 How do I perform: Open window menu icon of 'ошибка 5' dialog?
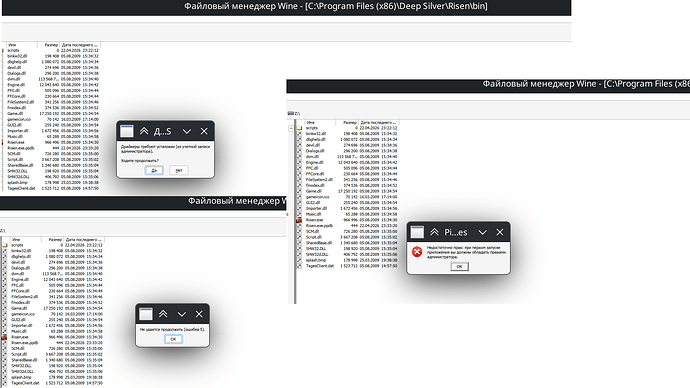click(x=146, y=314)
